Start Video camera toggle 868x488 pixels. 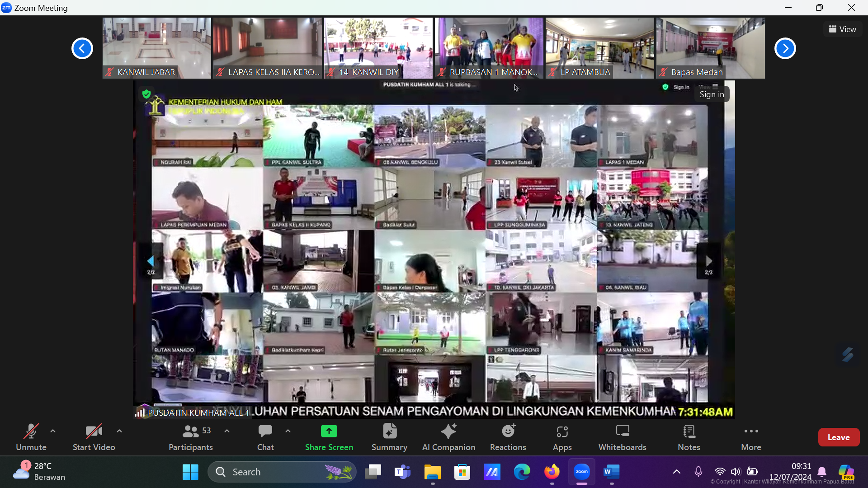(x=94, y=437)
